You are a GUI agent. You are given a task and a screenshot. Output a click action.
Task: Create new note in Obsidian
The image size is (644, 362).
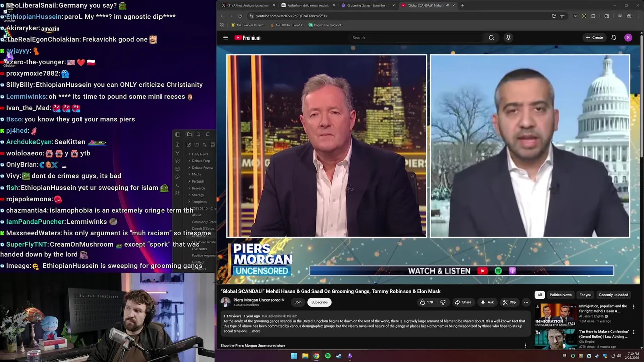[189, 145]
